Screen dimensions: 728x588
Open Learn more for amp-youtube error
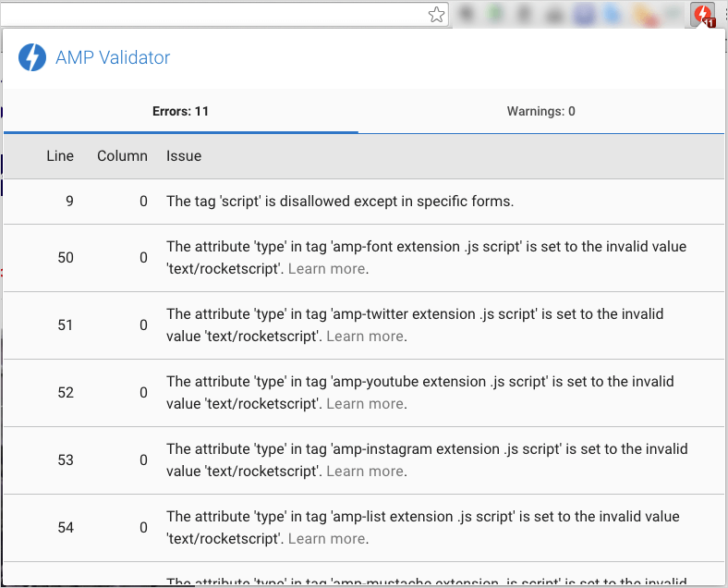tap(365, 404)
